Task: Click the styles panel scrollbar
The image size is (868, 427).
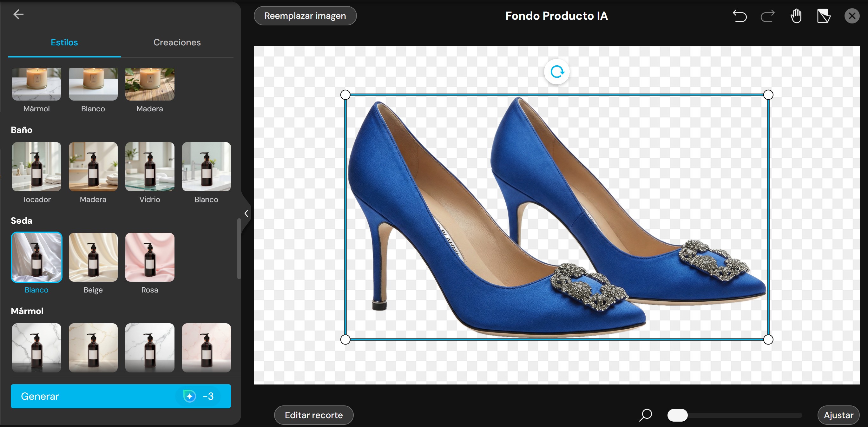Action: pos(239,249)
